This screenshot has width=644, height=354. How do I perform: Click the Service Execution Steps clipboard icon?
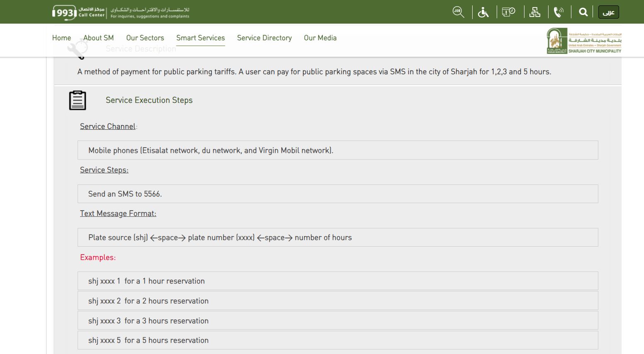(x=78, y=100)
